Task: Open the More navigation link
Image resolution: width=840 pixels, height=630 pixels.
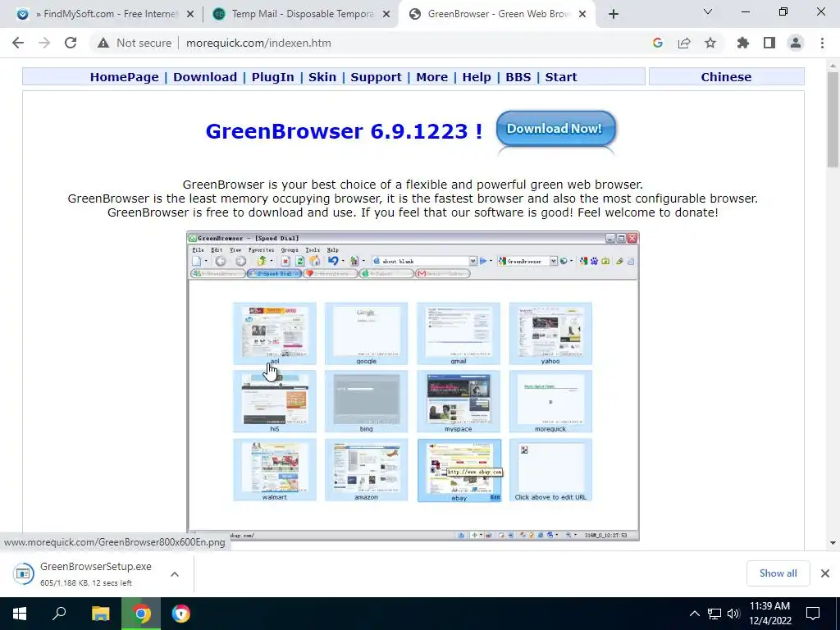Action: point(431,77)
